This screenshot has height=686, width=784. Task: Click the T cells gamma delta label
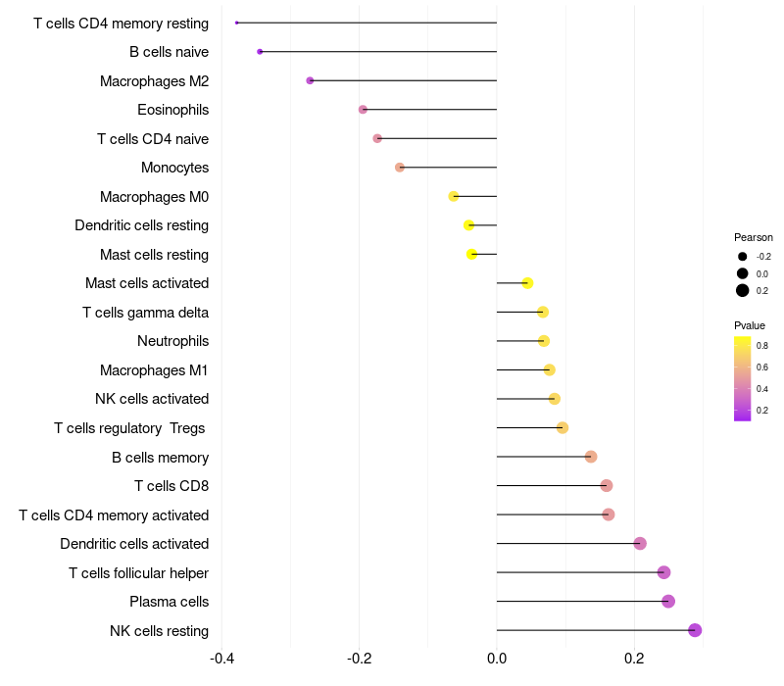[x=145, y=313]
